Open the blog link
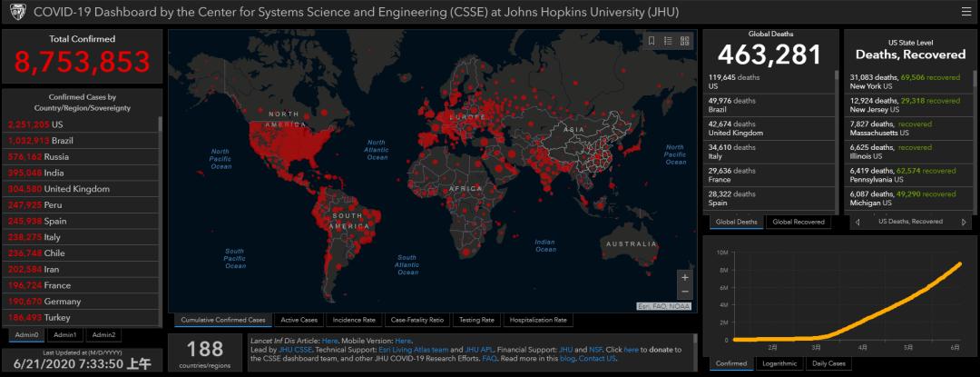Image resolution: width=980 pixels, height=377 pixels. [567, 359]
